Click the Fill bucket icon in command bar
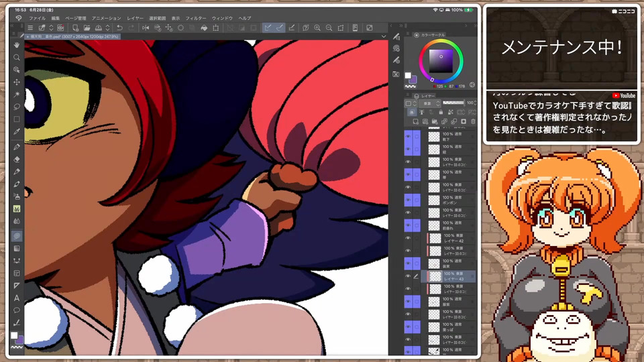 coord(204,27)
